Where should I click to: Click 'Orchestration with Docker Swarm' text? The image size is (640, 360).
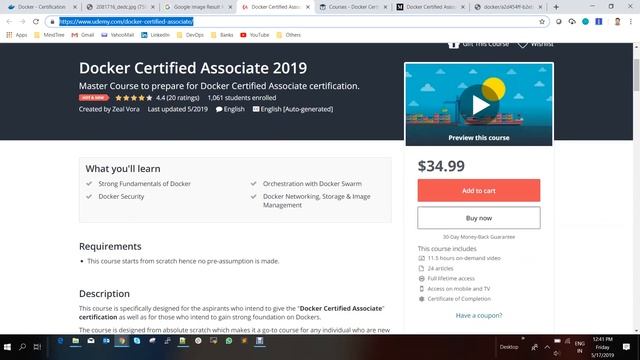coord(312,184)
